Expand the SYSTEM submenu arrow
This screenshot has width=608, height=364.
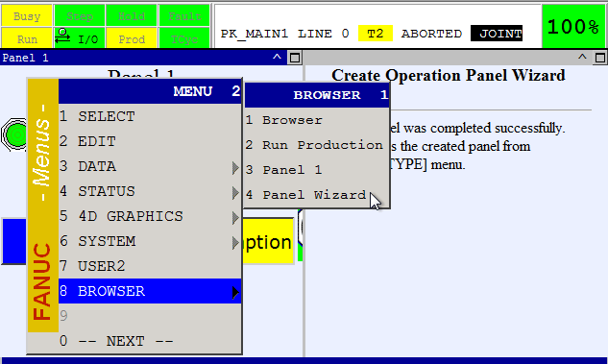235,243
